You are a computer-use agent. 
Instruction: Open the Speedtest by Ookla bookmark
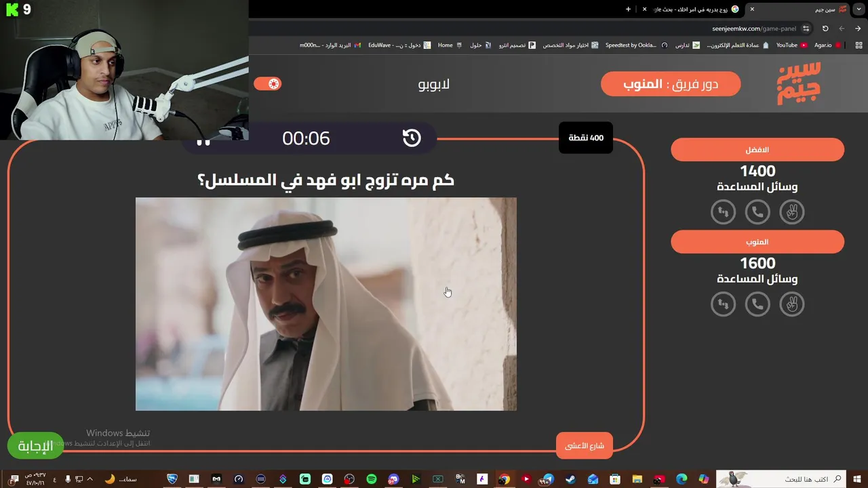point(636,45)
